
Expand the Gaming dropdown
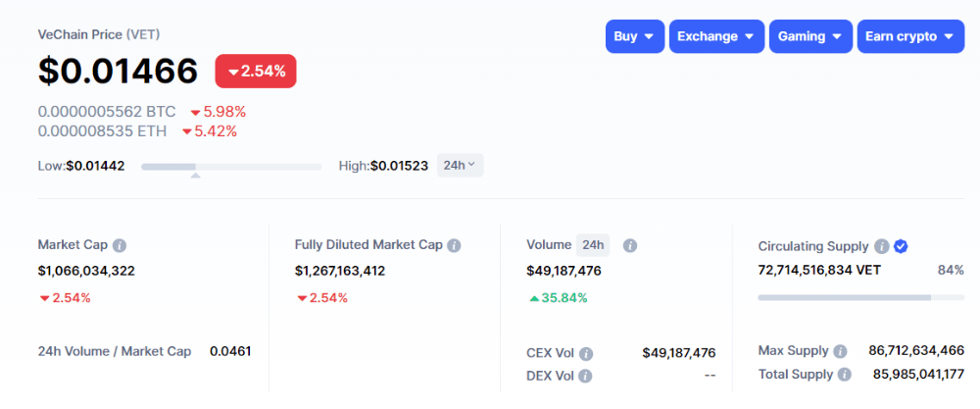(x=809, y=36)
